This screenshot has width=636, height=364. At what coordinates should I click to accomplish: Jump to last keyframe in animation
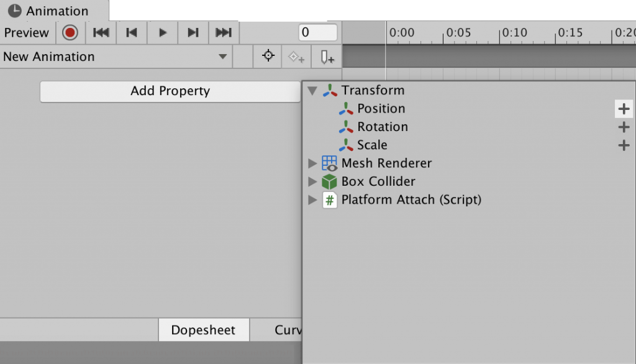pyautogui.click(x=223, y=33)
